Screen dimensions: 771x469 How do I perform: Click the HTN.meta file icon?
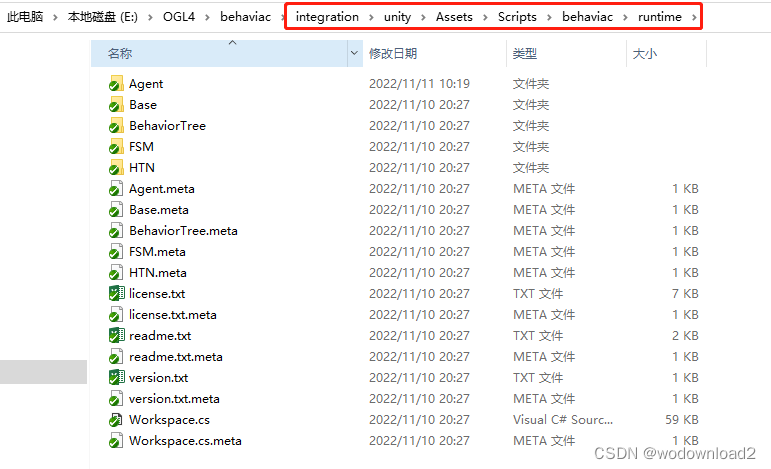[x=116, y=273]
